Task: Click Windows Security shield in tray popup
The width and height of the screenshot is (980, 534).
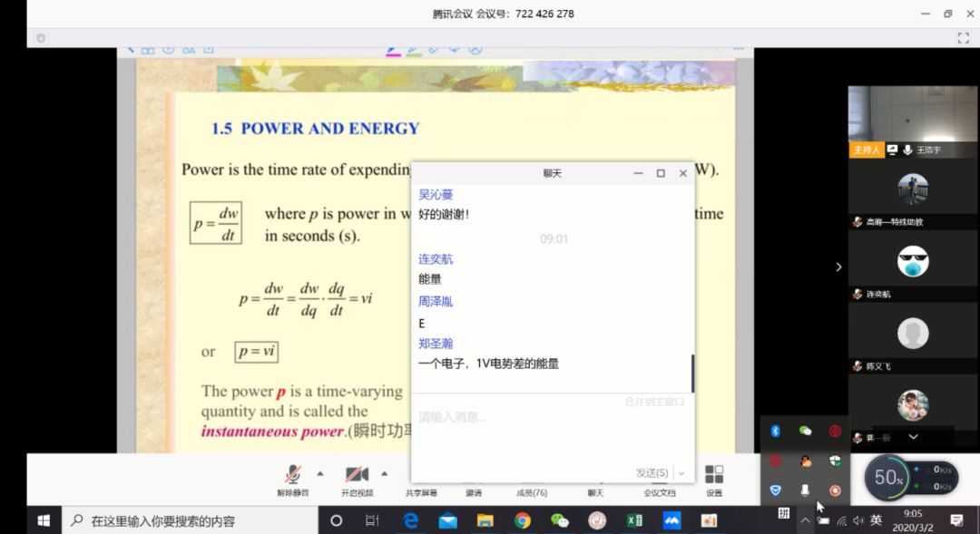Action: (835, 461)
